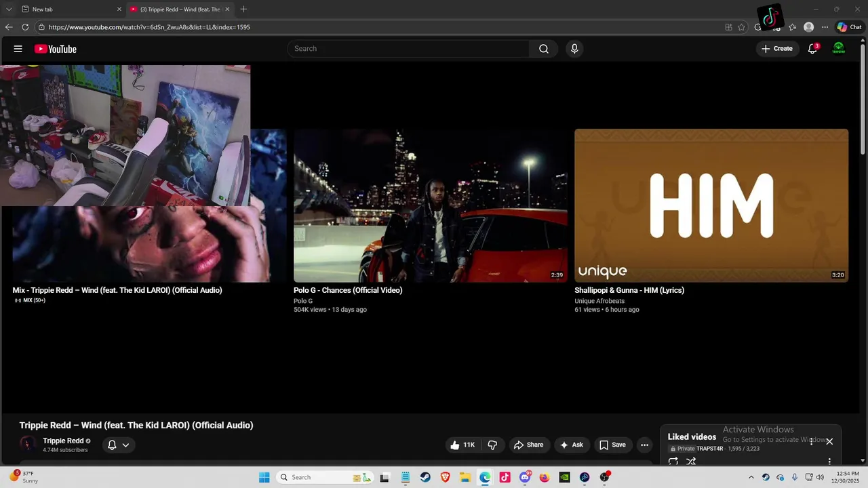Open Polo G - Chances title link
This screenshot has width=868, height=488.
[x=348, y=290]
